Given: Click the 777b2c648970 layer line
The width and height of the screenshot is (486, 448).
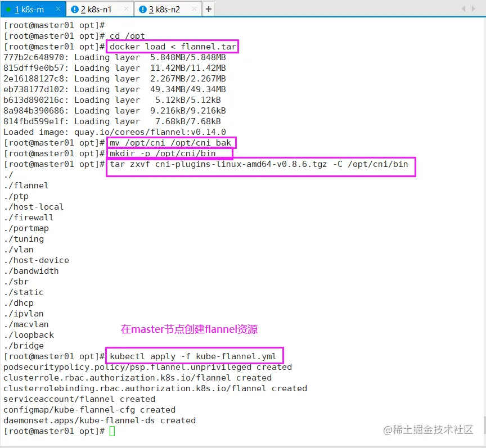Looking at the screenshot, I should tap(115, 57).
